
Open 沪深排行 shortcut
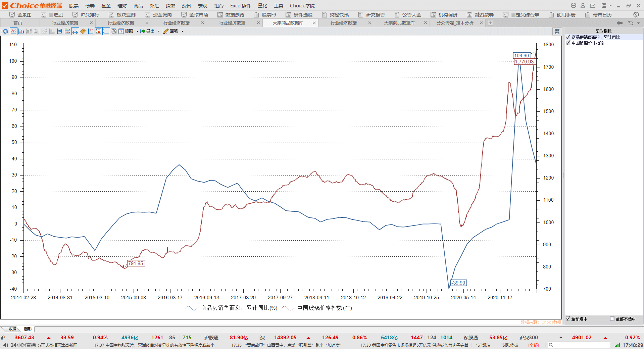(x=86, y=15)
